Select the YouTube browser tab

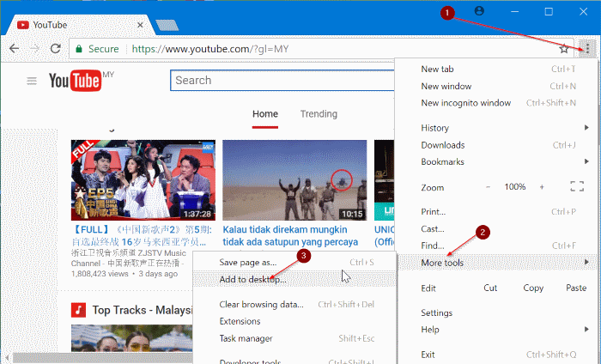[79, 25]
